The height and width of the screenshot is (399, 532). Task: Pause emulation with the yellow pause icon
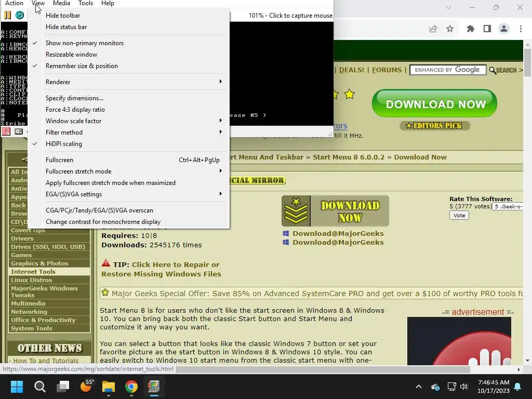7,15
